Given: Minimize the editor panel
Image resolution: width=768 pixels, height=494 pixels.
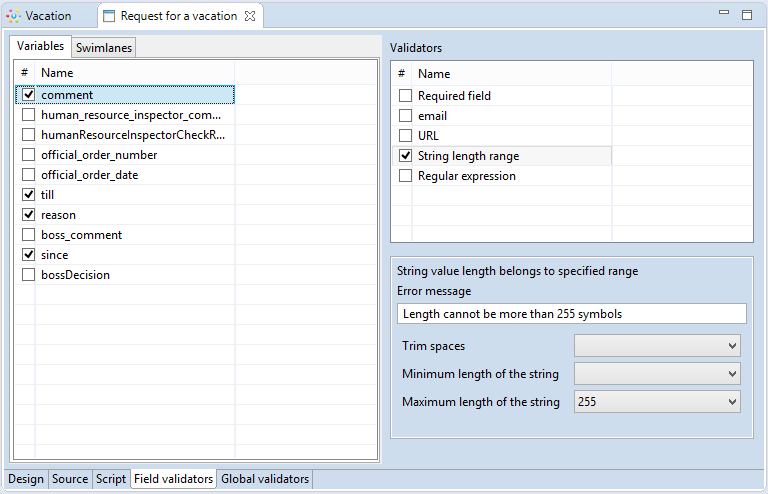Looking at the screenshot, I should (x=724, y=14).
